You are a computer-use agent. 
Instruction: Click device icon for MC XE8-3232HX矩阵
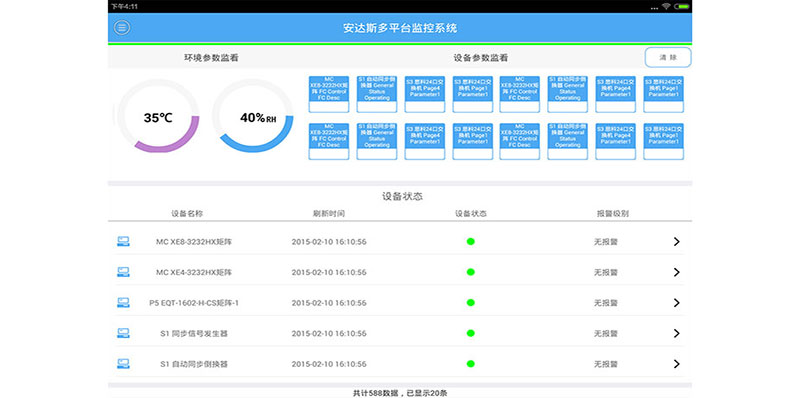(123, 241)
